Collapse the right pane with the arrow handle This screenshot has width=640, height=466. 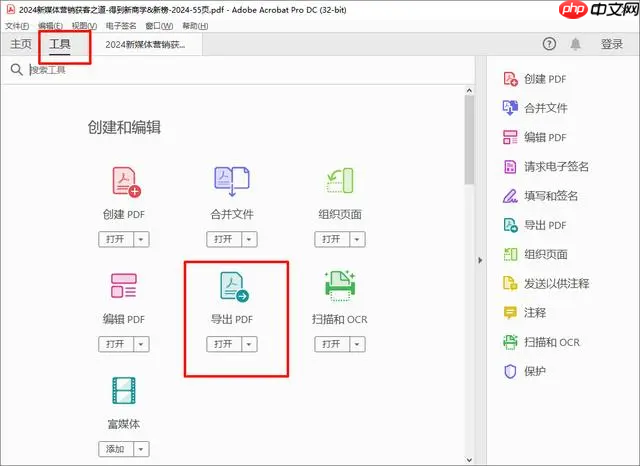click(480, 260)
